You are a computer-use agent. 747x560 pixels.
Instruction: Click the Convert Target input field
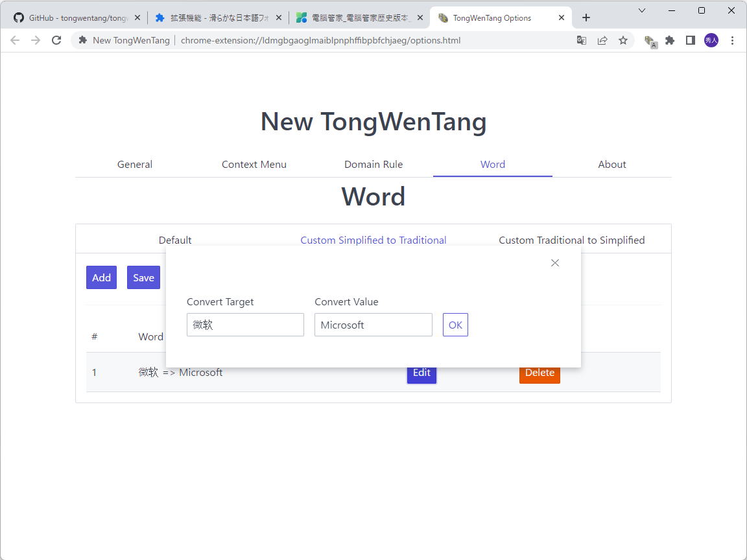click(x=245, y=325)
